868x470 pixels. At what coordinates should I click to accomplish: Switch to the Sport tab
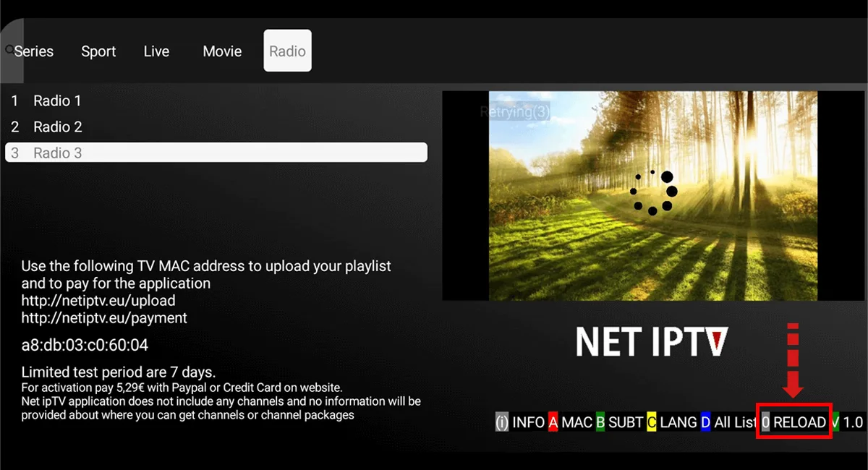(x=98, y=51)
